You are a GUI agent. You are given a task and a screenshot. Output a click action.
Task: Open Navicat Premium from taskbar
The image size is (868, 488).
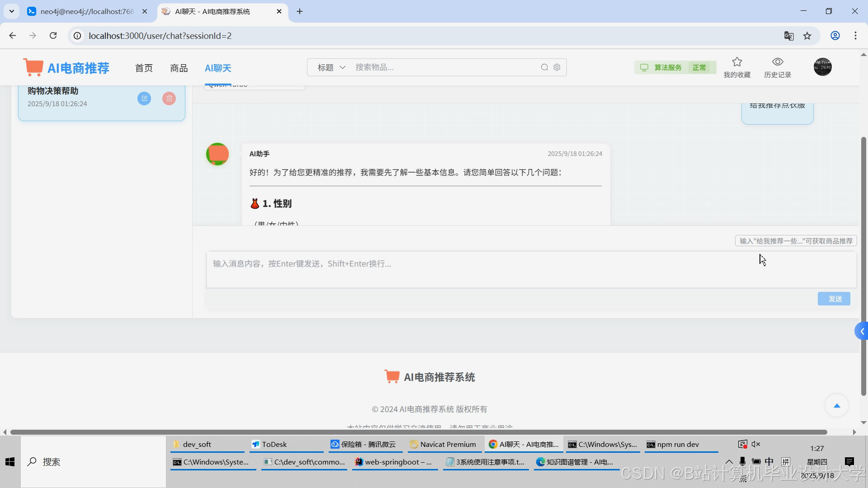pos(443,444)
